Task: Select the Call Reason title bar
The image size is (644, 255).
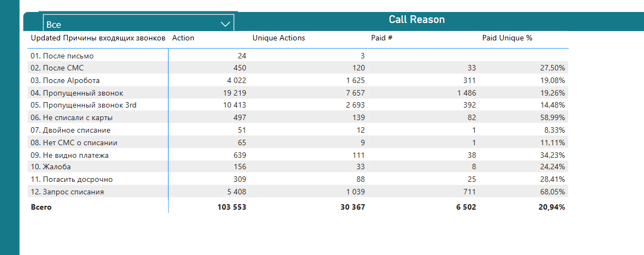Action: 416,19
